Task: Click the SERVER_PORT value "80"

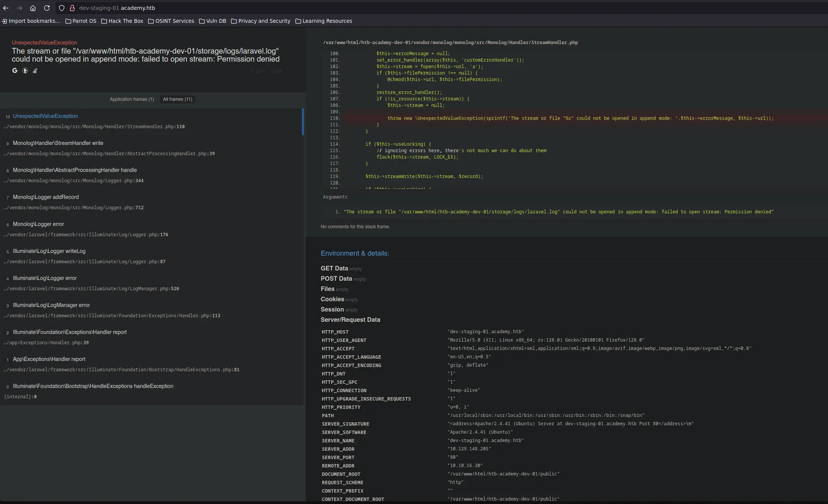Action: click(453, 457)
